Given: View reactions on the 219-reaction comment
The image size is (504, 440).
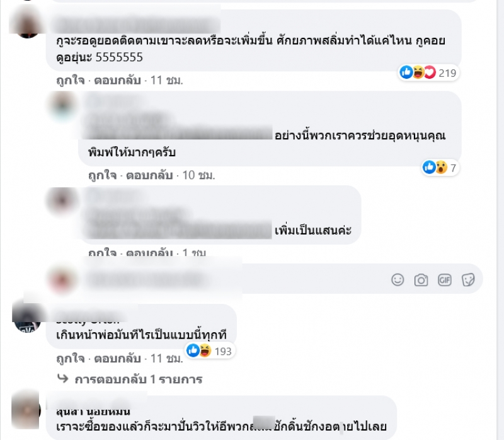Looking at the screenshot, I should tap(429, 72).
